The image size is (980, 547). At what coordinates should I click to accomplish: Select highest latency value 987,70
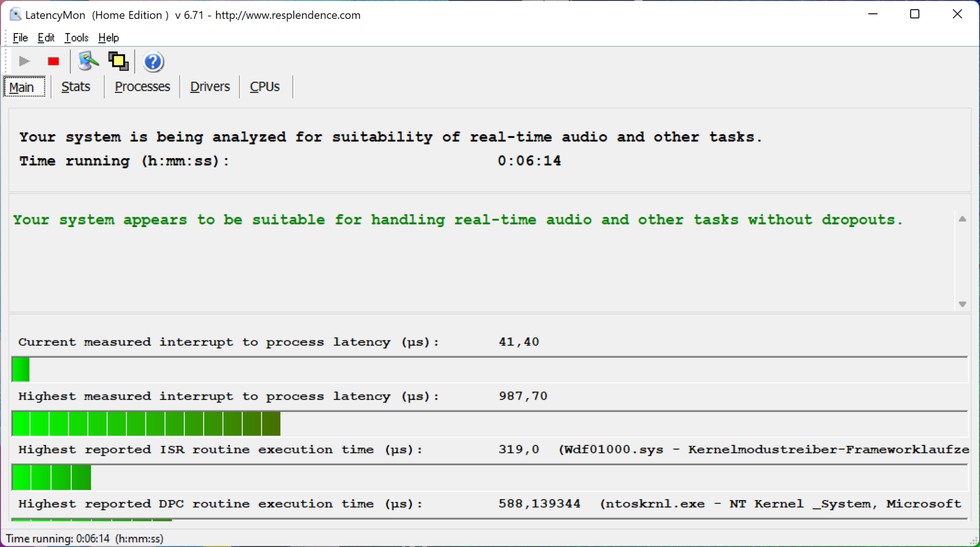tap(523, 396)
